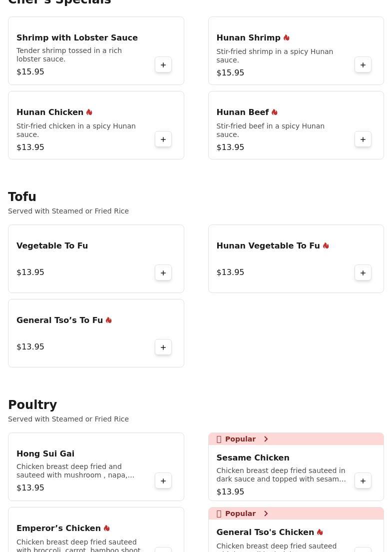Expand Popular chevron above Sesame Chicken
The image size is (392, 552).
click(266, 439)
